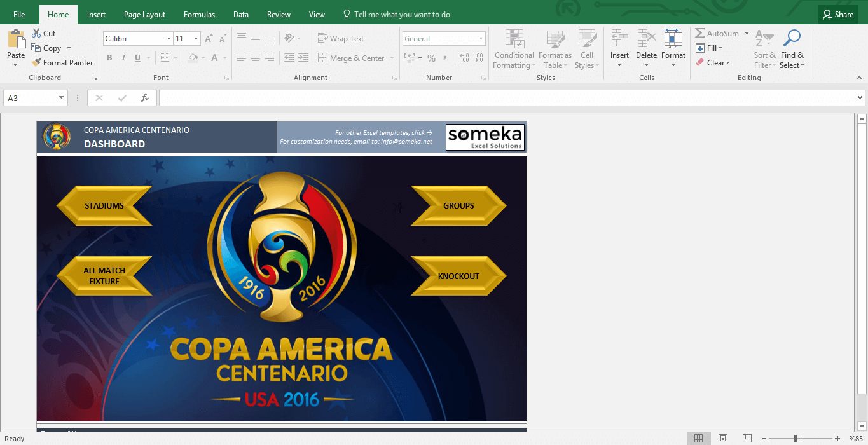
Task: Apply Comma Style number format
Action: coord(446,58)
